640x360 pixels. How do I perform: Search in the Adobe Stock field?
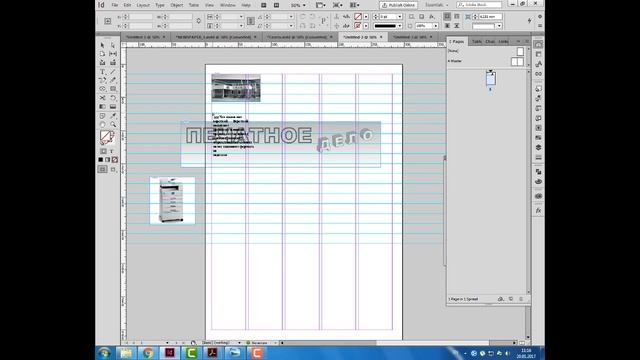[x=479, y=5]
